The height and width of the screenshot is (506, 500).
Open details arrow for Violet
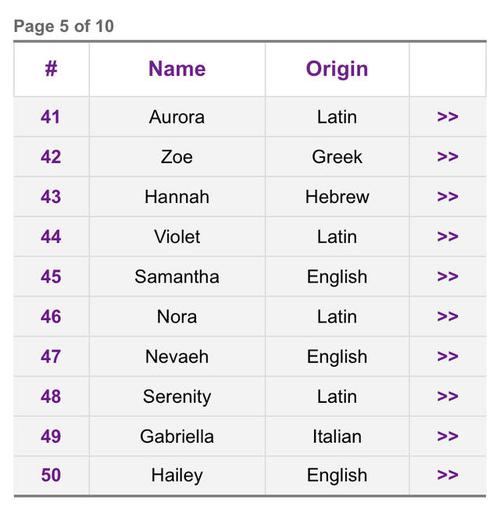pos(447,237)
